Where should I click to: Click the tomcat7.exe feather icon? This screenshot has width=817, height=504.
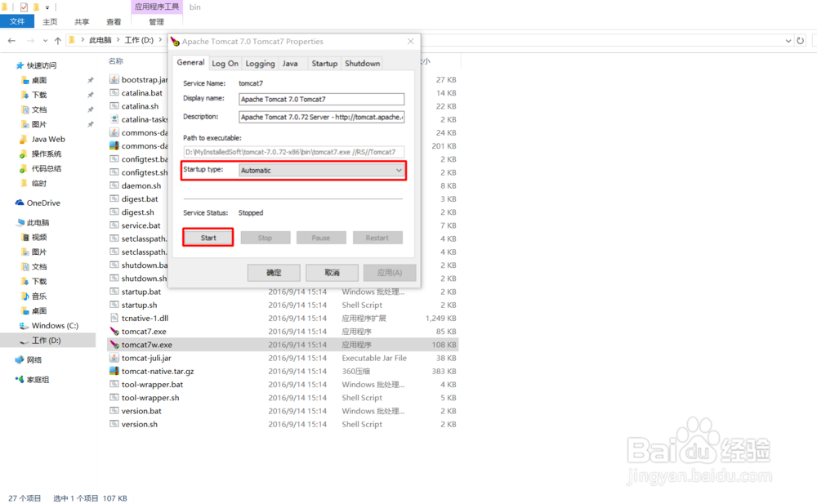pos(114,331)
